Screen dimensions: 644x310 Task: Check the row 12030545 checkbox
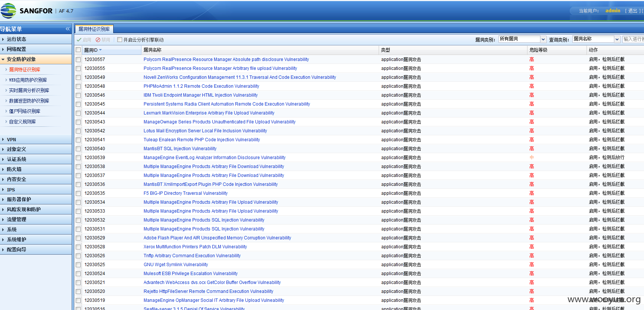(x=78, y=104)
